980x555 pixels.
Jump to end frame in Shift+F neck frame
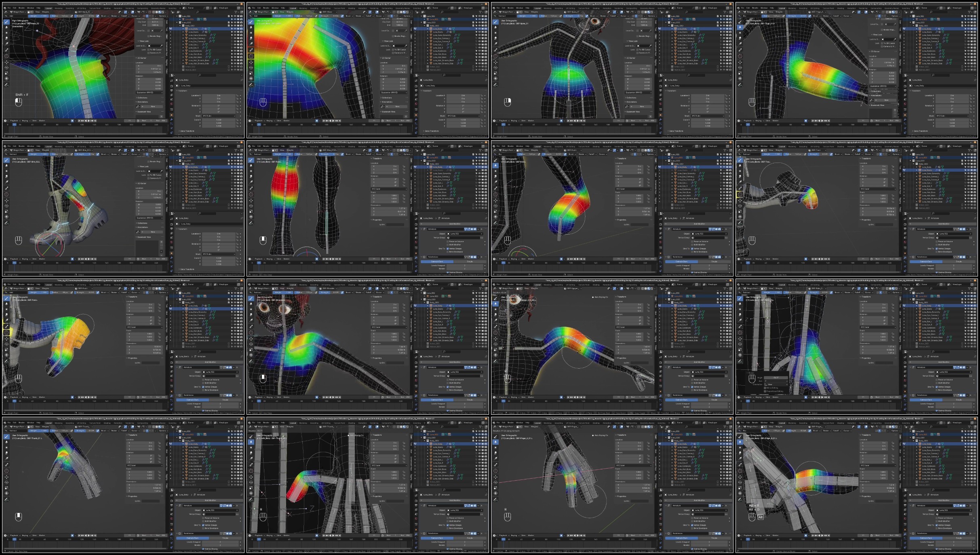pyautogui.click(x=95, y=120)
